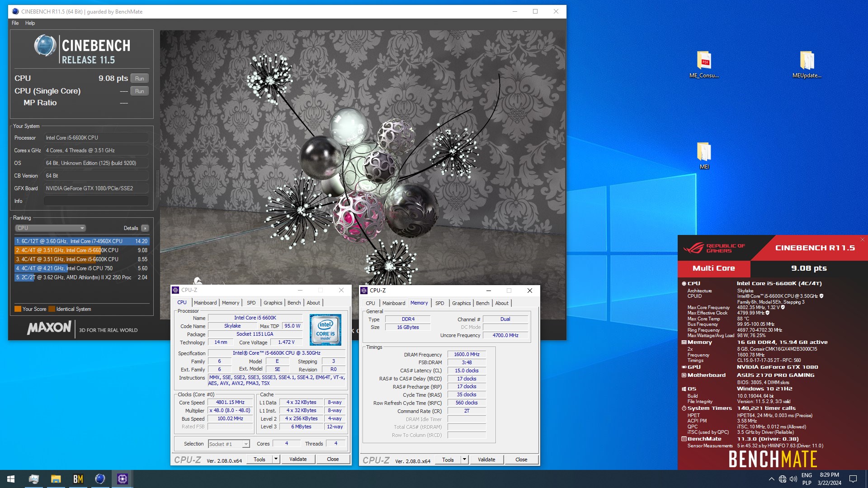
Task: Click right CPU-Z window title icon
Action: click(364, 291)
